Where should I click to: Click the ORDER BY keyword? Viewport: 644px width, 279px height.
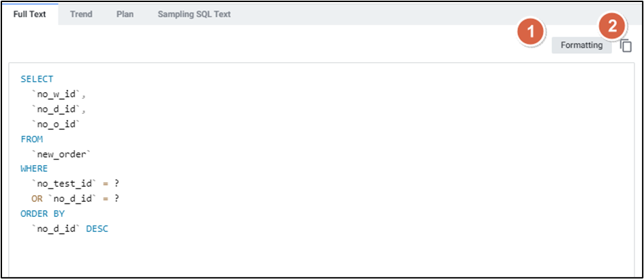[42, 214]
